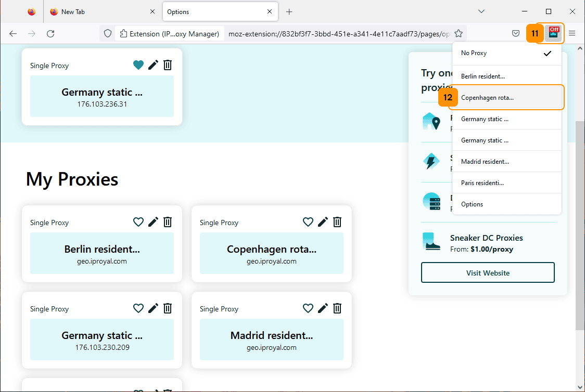Close the Options tab
This screenshot has height=392, width=585.
pos(270,11)
